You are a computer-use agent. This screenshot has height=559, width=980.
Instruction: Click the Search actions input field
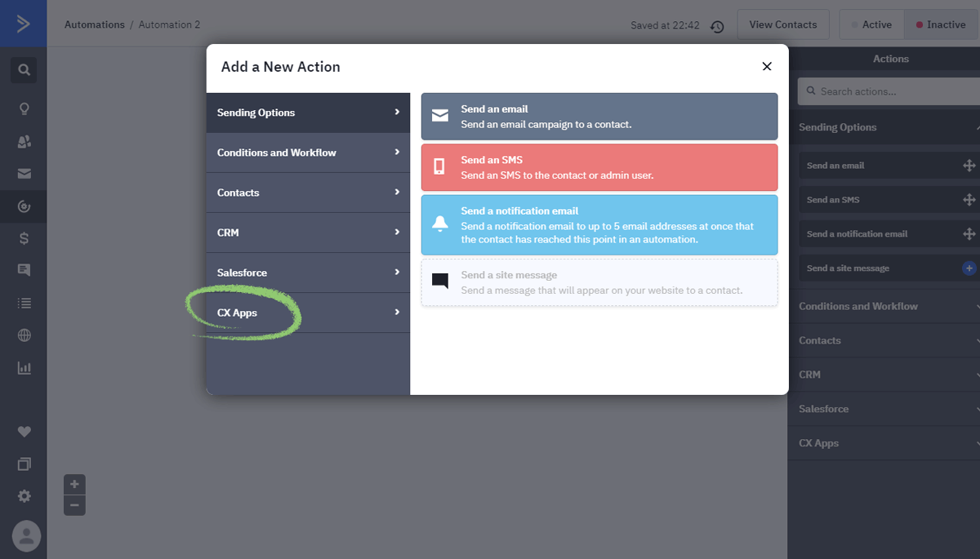[x=889, y=91]
